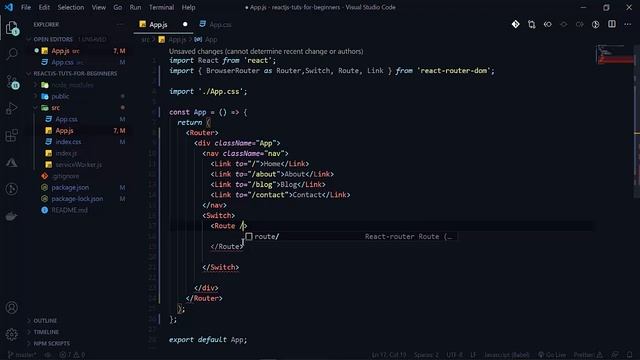Open the Explorer view in activity bar
Screen dimensions: 640x360
(12, 28)
